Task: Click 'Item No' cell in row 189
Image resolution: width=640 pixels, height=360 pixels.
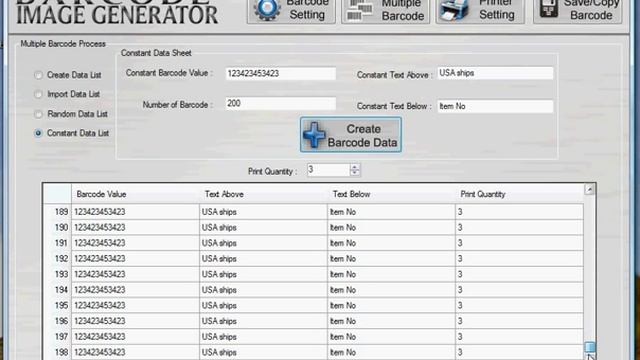Action: [391, 212]
